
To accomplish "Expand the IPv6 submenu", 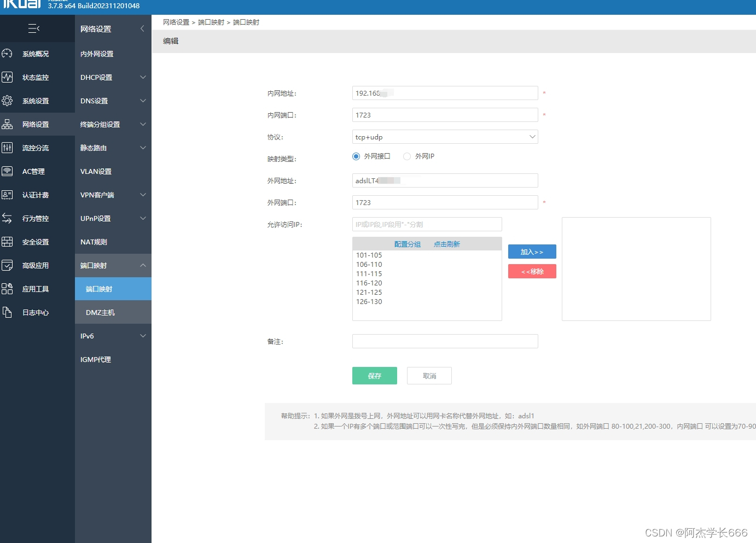I will coord(143,336).
